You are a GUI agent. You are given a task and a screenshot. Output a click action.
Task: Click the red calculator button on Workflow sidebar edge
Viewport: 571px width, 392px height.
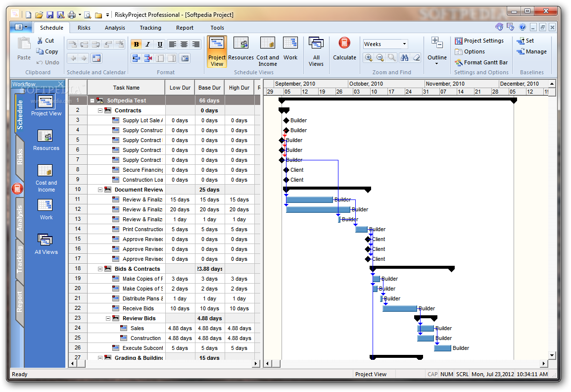(x=17, y=189)
